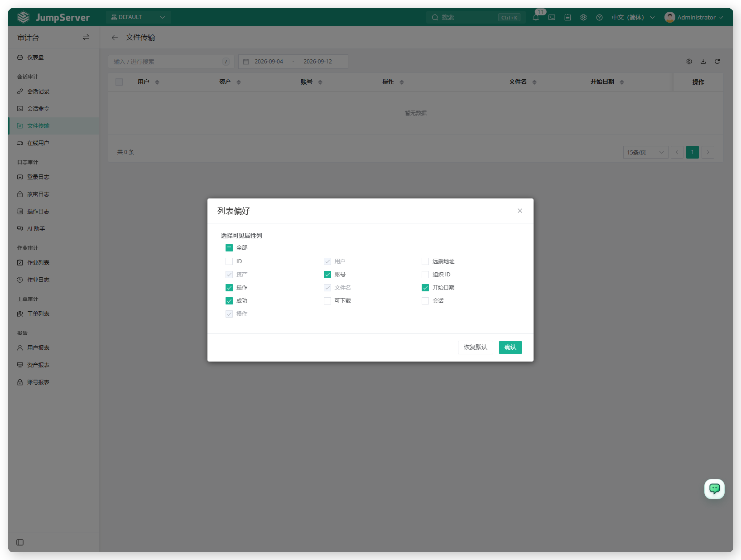Click the JumpServer logo
Image resolution: width=741 pixels, height=560 pixels.
coord(53,17)
